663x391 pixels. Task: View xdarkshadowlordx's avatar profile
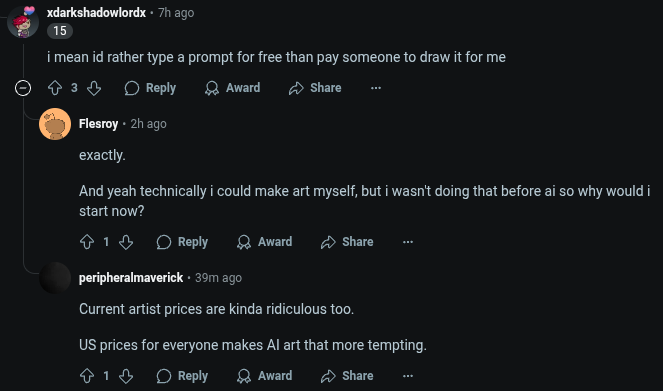23,22
